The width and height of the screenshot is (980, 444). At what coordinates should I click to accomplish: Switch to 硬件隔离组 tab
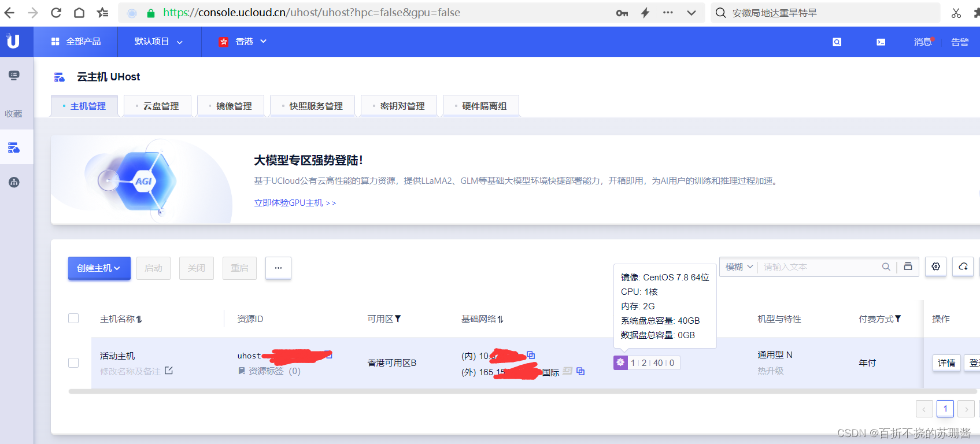pos(481,106)
